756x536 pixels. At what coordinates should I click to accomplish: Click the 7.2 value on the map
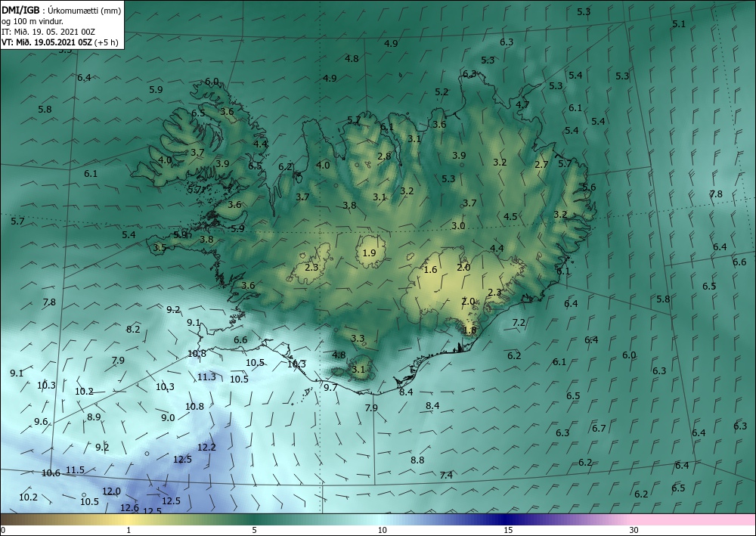[519, 323]
